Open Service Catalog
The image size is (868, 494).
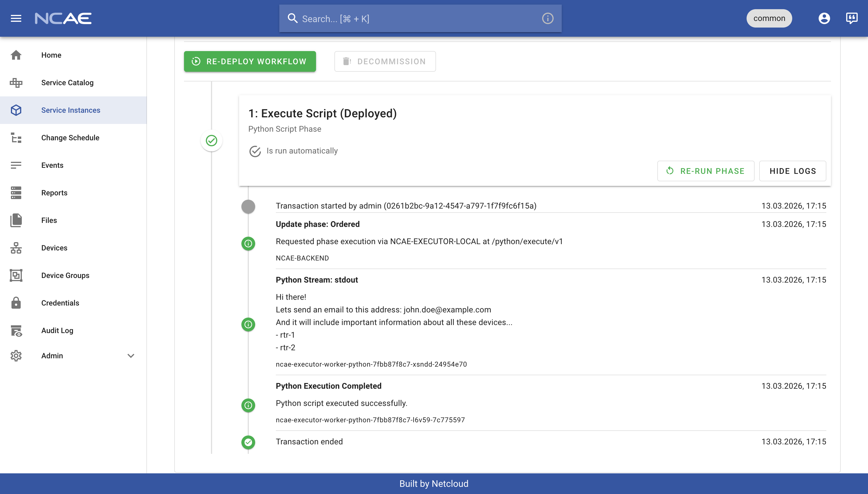pos(73,82)
